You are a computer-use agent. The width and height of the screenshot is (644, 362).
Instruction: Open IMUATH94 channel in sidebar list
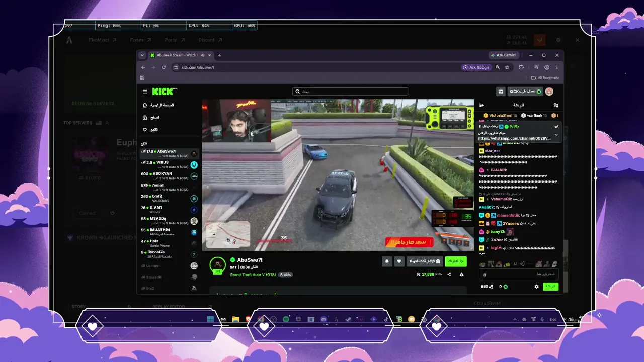click(x=170, y=232)
